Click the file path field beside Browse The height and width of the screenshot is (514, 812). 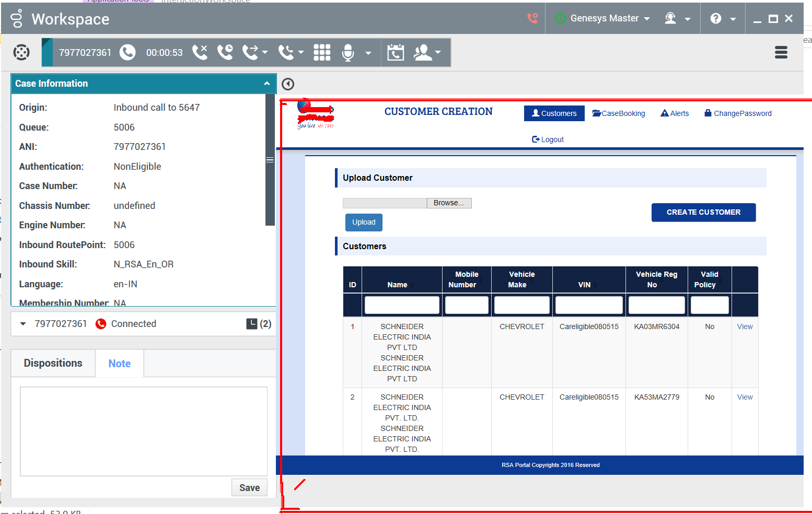(x=385, y=203)
